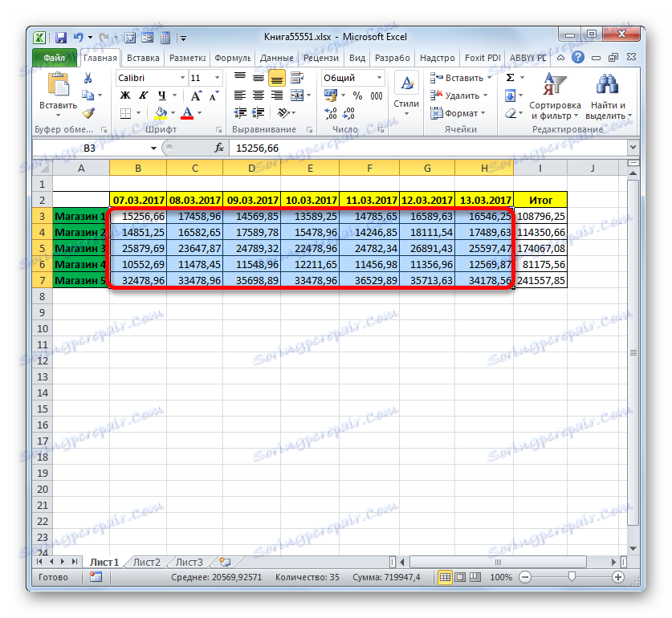Align text to the right

pyautogui.click(x=277, y=96)
